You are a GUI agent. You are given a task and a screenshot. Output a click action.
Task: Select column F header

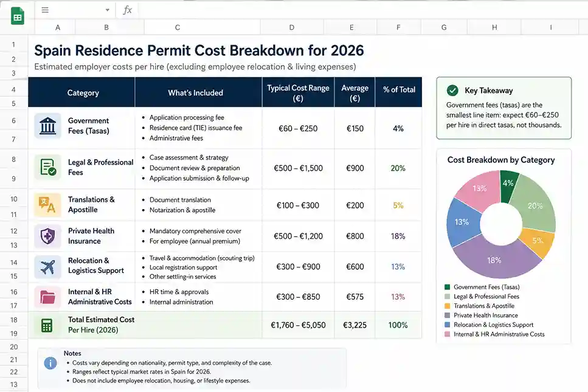click(399, 27)
